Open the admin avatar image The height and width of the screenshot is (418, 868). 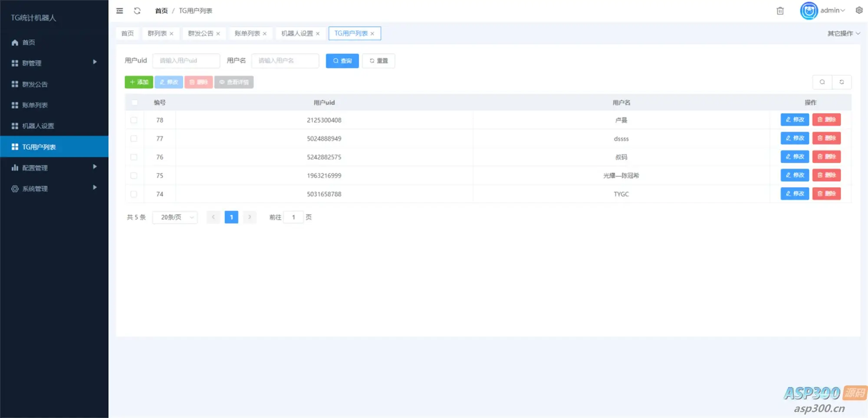(809, 10)
